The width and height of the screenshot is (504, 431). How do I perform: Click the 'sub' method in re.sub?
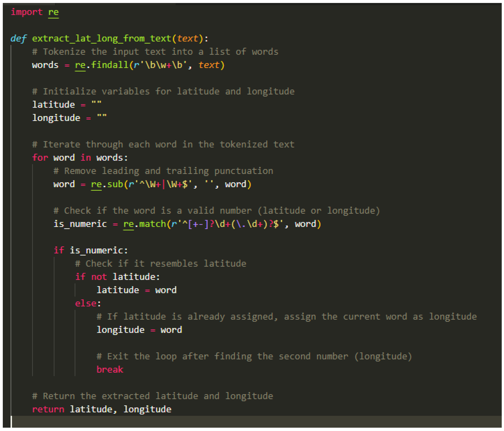[115, 184]
